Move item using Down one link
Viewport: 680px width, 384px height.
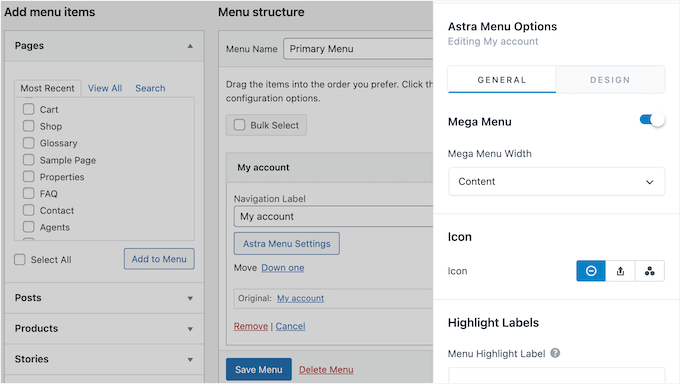[283, 268]
